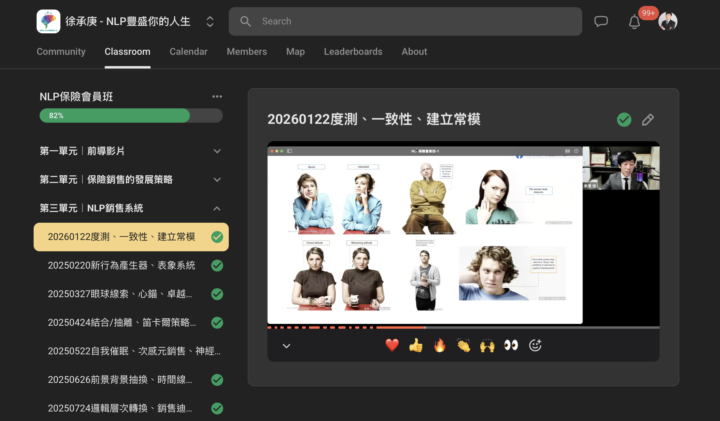React with the red heart emoji
Viewport: 720px width, 421px height.
tap(392, 345)
